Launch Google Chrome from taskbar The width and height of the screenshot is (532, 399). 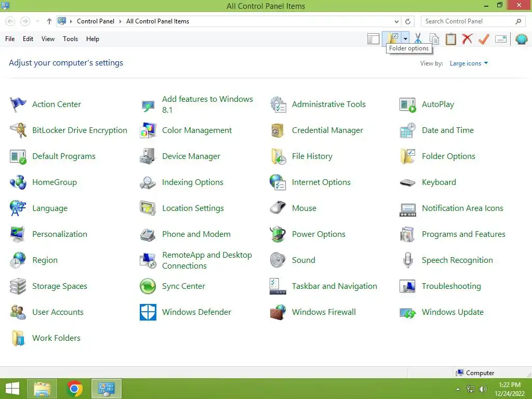click(74, 389)
